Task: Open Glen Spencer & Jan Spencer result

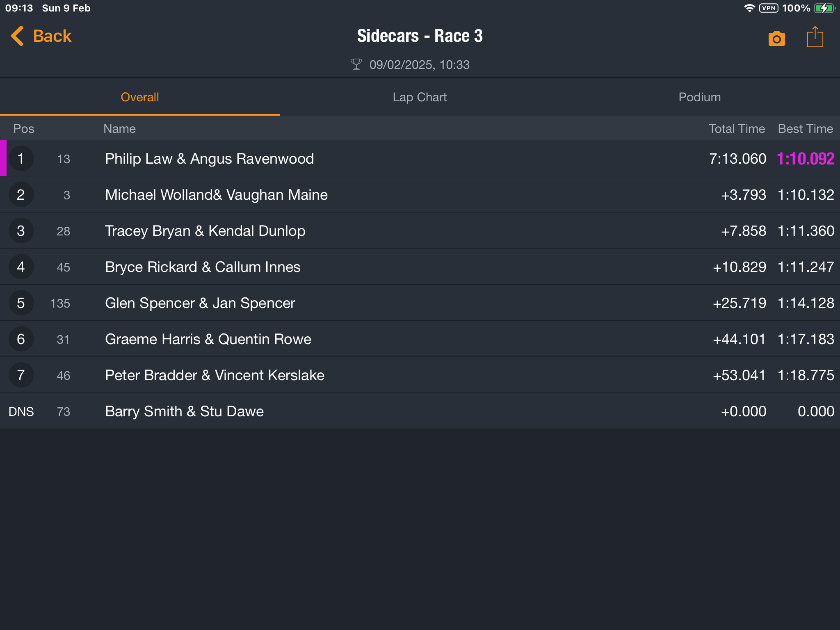Action: 420,303
